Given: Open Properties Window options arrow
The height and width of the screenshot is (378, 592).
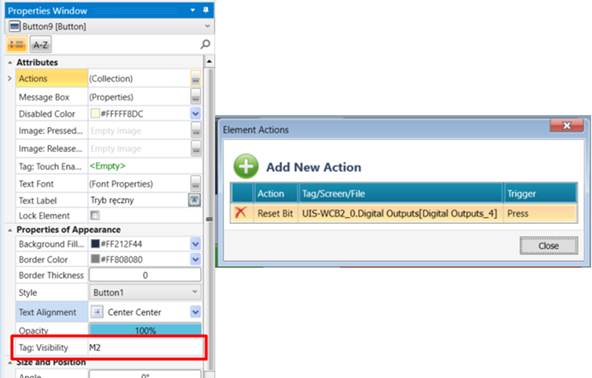Looking at the screenshot, I should [193, 10].
